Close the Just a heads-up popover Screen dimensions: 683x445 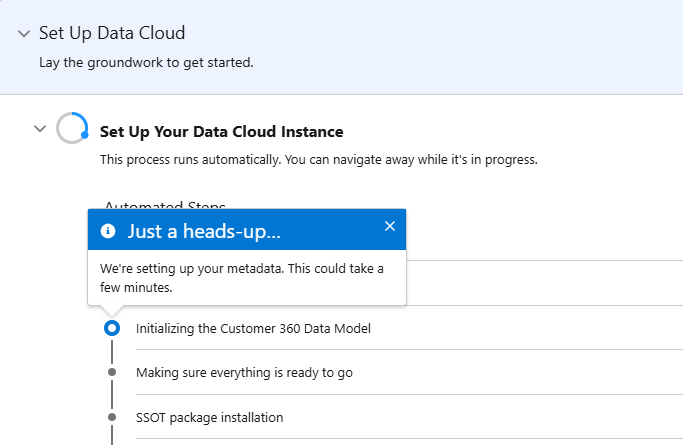click(x=390, y=226)
